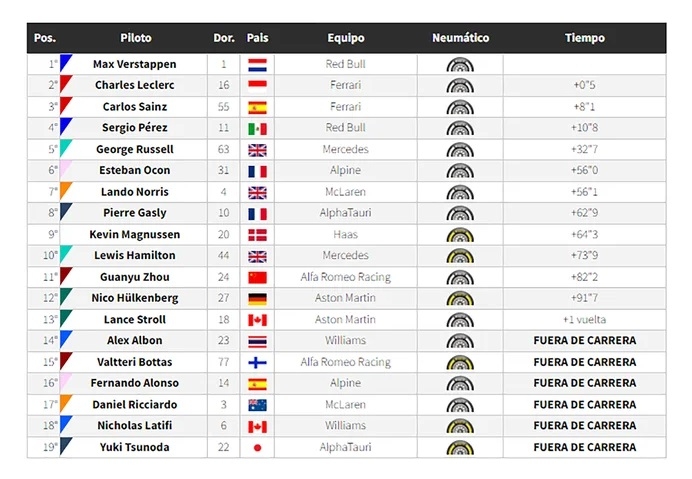Click the FUERA DE CARRERA status for Latifi

point(584,426)
